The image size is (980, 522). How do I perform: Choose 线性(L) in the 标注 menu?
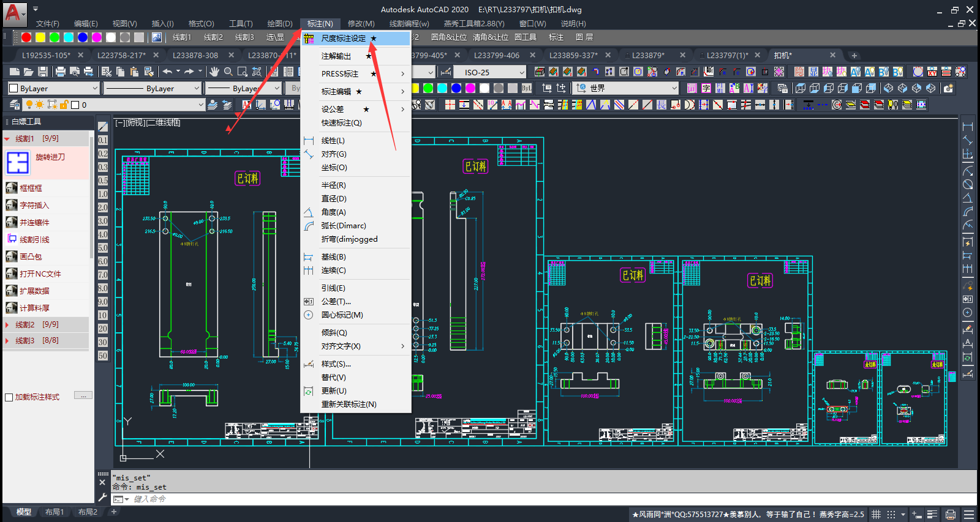tap(356, 140)
